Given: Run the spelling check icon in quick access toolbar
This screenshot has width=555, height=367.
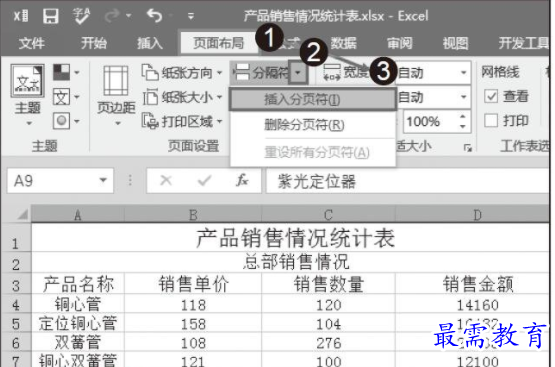Looking at the screenshot, I should coord(81,16).
